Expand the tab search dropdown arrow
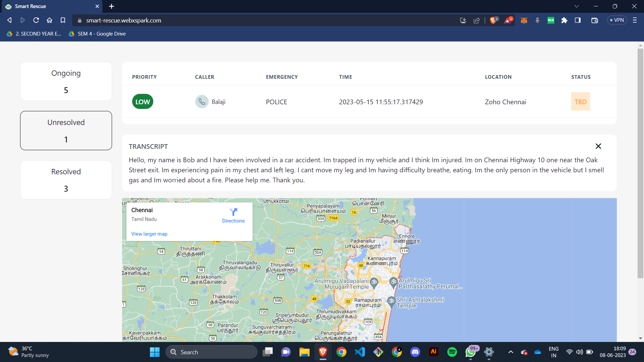This screenshot has width=644, height=362. click(577, 6)
